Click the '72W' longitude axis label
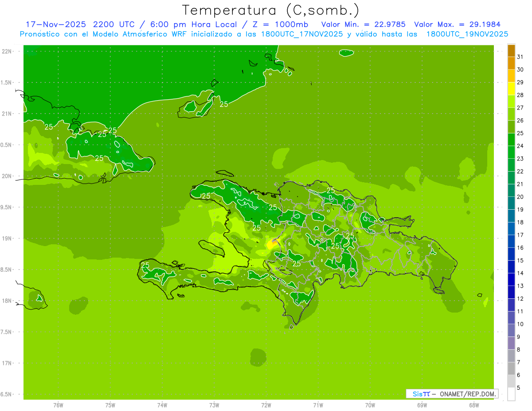Viewport: 532px width, 411px height. 266,405
